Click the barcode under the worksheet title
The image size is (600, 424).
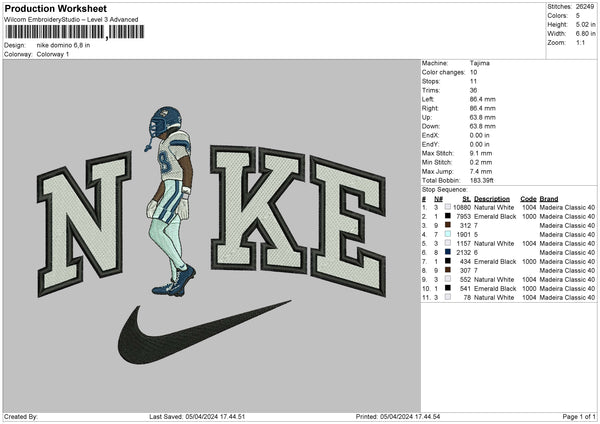75,32
